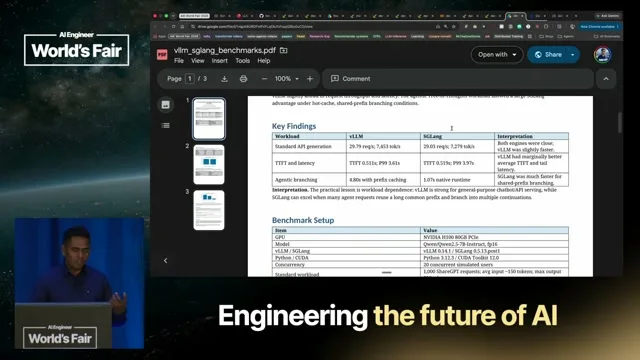
Task: Click the page number input field
Action: [x=189, y=79]
